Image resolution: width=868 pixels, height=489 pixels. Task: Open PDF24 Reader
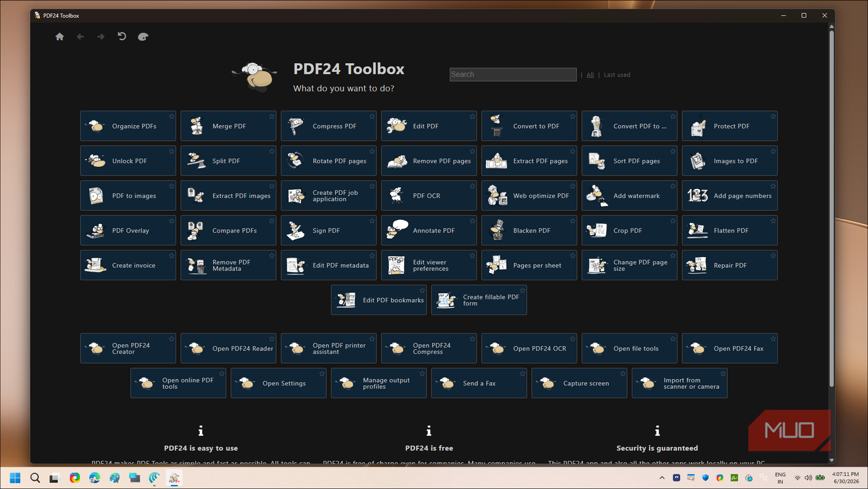pos(228,348)
